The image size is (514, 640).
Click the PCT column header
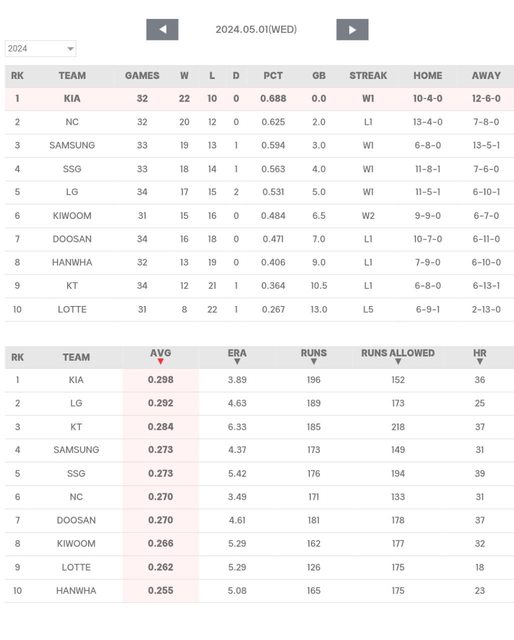(x=273, y=76)
